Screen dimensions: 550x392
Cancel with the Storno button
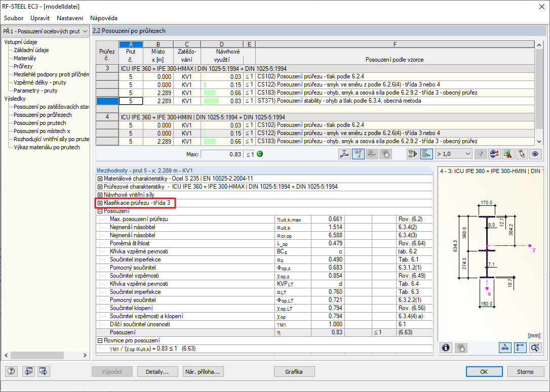[x=525, y=371]
